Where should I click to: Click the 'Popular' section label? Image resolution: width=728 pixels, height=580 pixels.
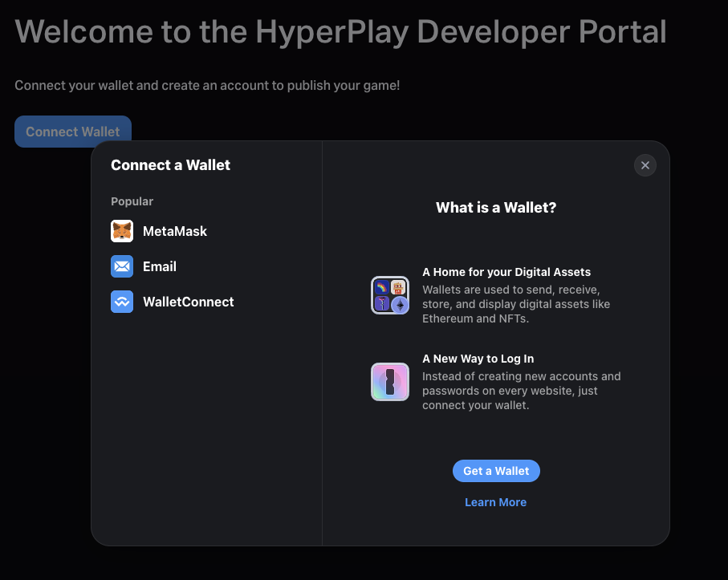pos(132,201)
